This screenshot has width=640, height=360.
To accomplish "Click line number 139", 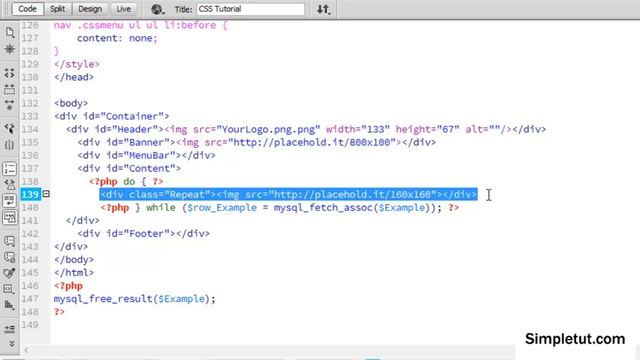I will pos(30,194).
